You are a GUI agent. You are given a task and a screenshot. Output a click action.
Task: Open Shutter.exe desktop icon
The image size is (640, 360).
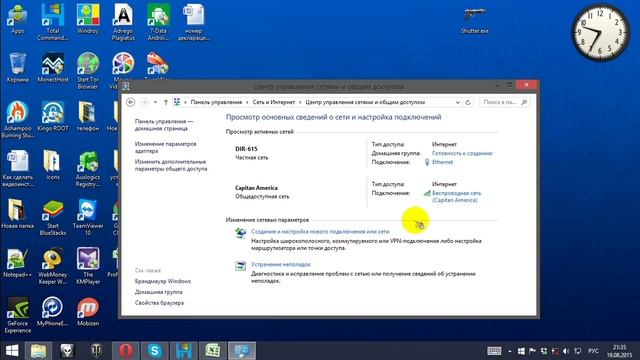(474, 20)
